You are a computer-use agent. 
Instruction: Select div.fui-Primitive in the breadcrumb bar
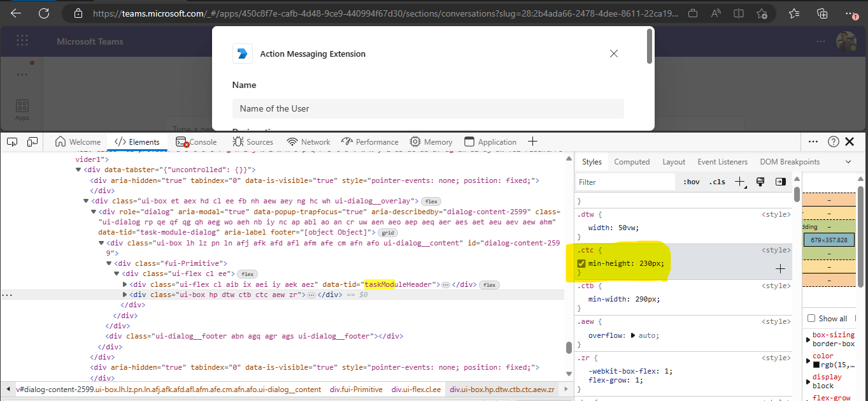point(356,388)
